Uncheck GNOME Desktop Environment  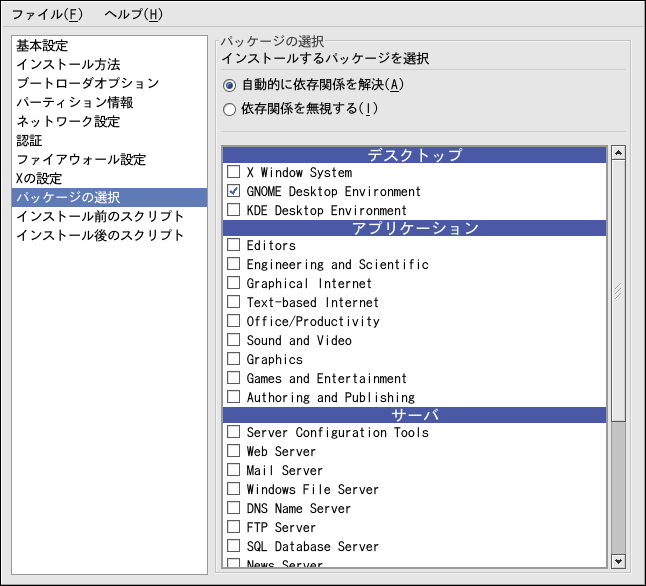click(233, 191)
